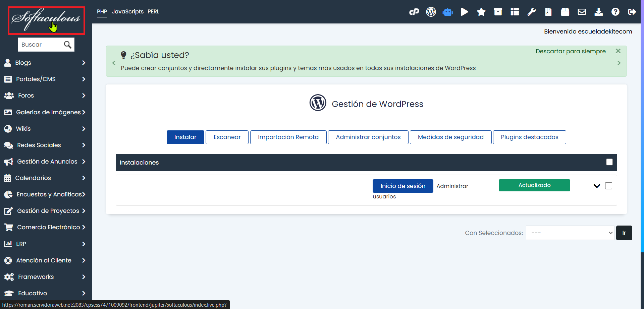Open the Con Seleccionados dropdown

(x=570, y=233)
